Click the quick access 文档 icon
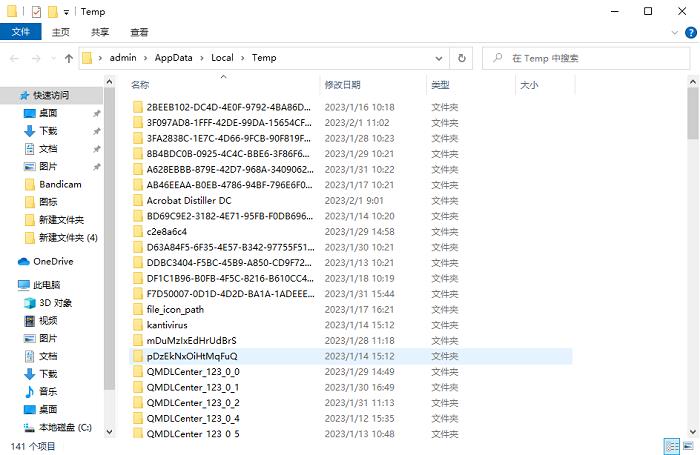The height and width of the screenshot is (455, 700). (29, 149)
